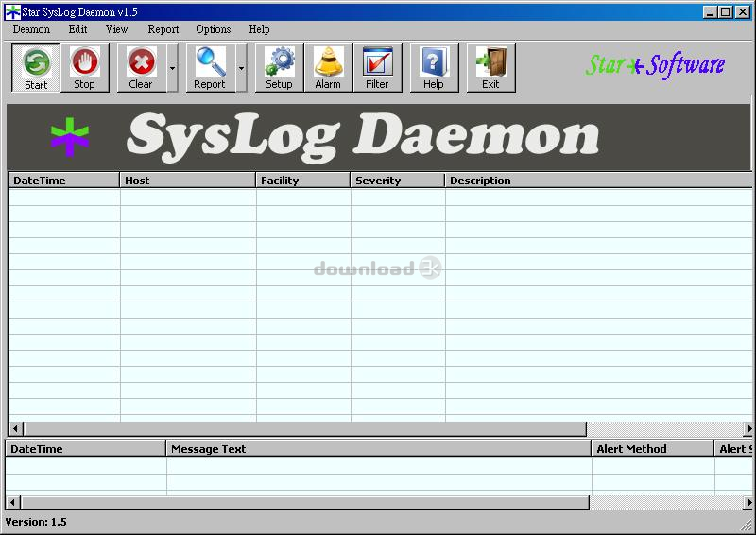Viewport: 756px width, 535px height.
Task: Start the syslog daemon with Start icon
Action: pos(36,68)
